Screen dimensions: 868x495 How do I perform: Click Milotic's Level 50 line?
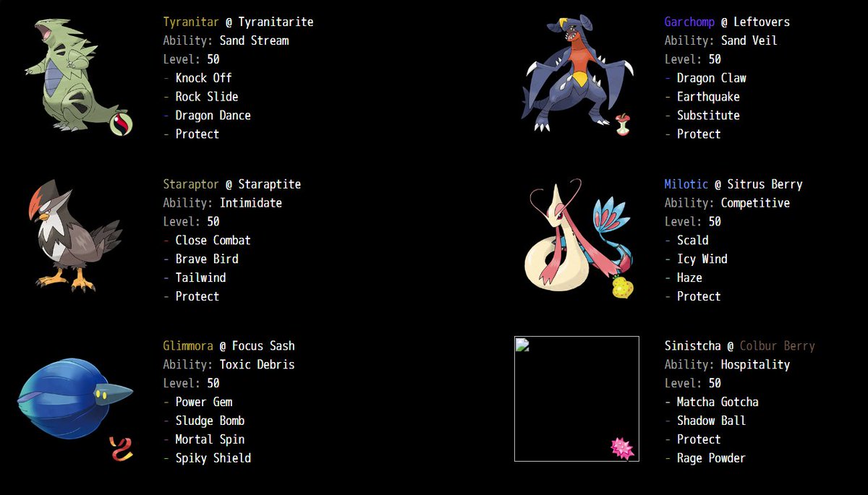[x=692, y=222]
